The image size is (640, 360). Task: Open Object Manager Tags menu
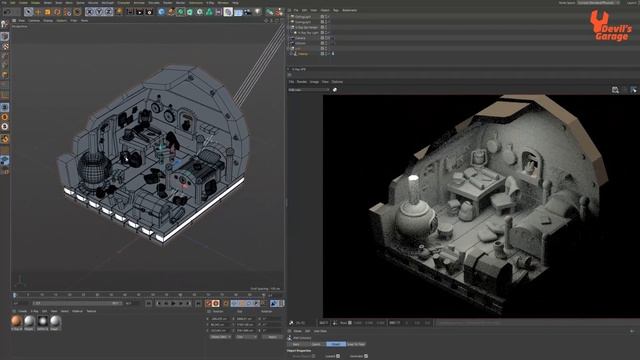coord(336,10)
